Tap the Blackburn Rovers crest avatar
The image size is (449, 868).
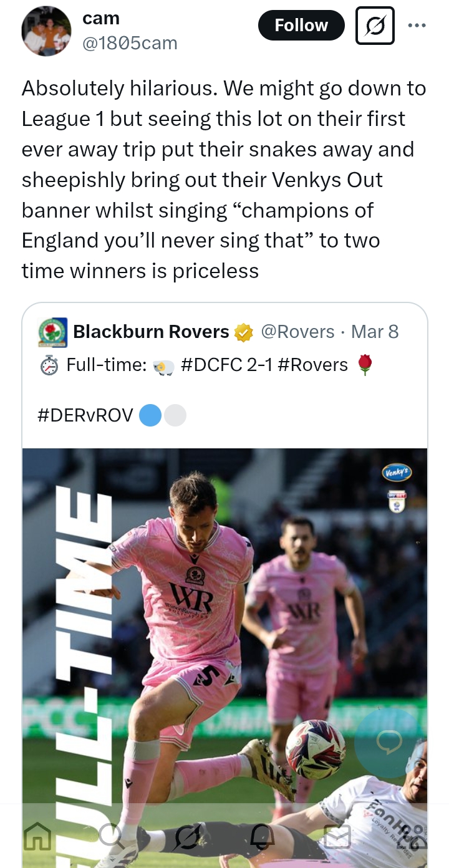point(53,332)
